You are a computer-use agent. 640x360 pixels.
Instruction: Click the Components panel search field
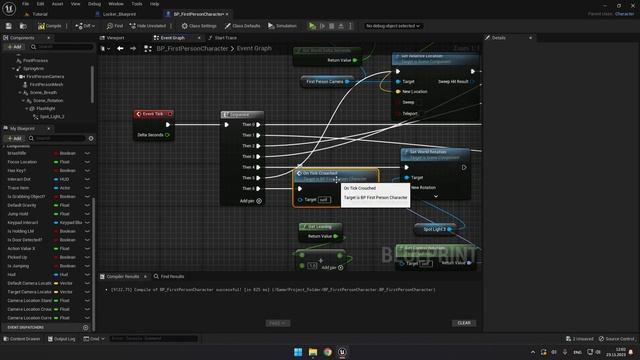(61, 47)
